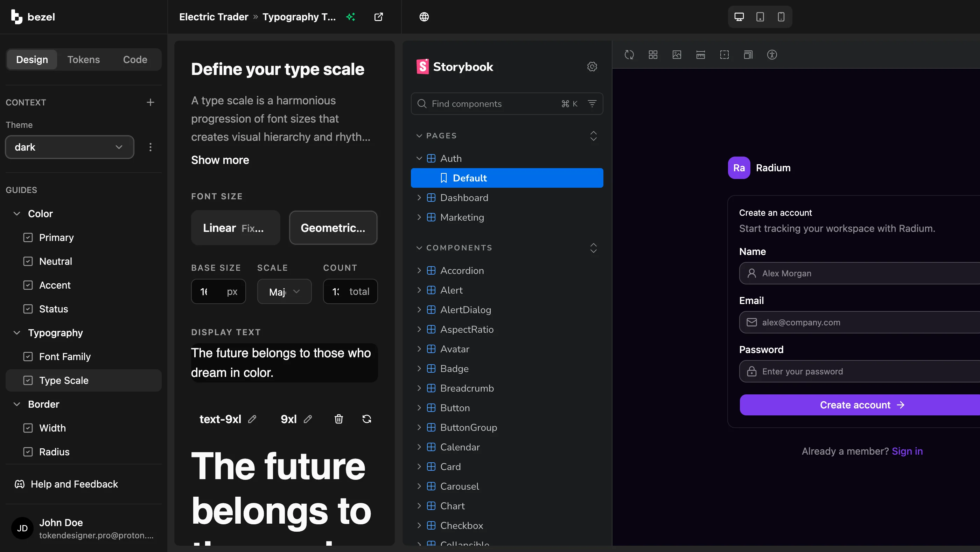Click Show more under type scale
Image resolution: width=980 pixels, height=552 pixels.
tap(220, 160)
